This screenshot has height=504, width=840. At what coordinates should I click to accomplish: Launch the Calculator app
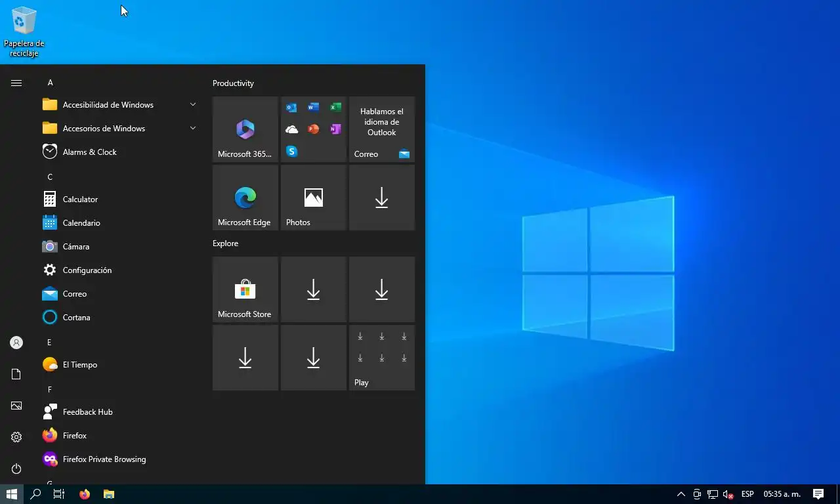[x=120, y=199]
